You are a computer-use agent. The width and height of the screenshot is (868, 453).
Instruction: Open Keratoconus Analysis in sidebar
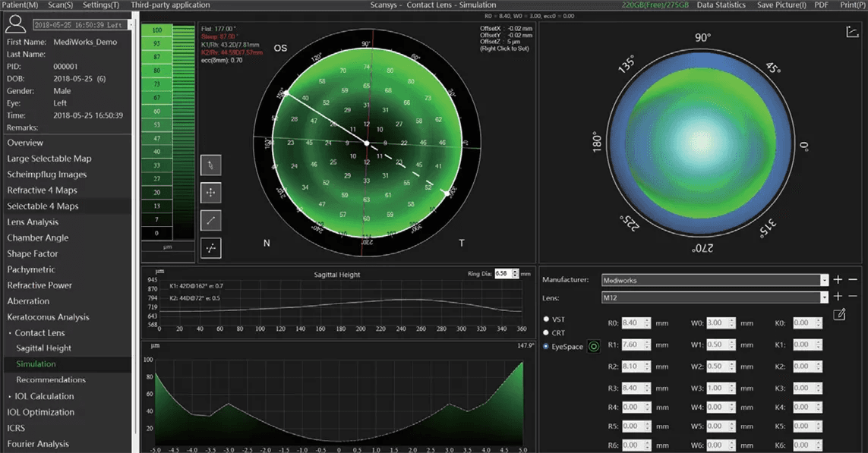pyautogui.click(x=48, y=317)
